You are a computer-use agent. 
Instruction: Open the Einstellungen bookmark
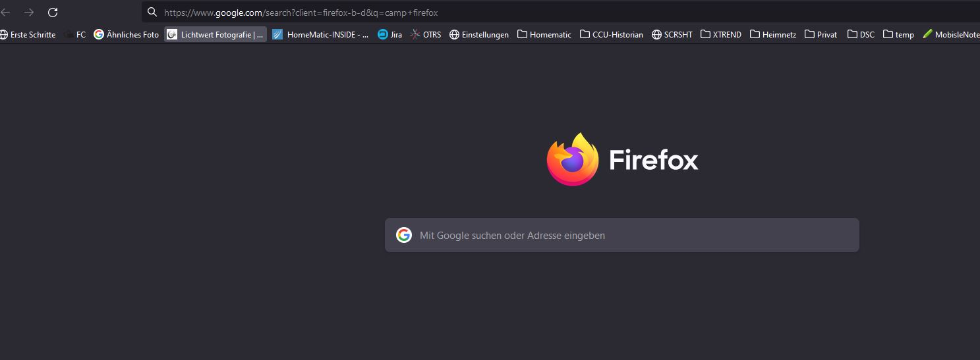click(479, 35)
